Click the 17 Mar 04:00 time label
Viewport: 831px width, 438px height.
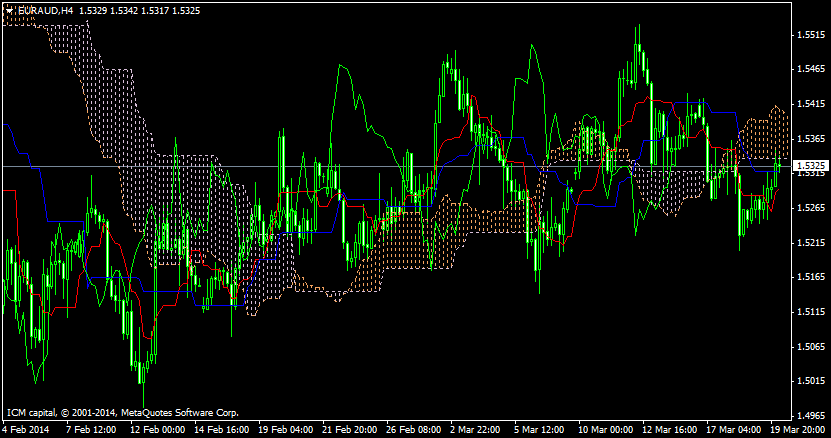click(733, 430)
